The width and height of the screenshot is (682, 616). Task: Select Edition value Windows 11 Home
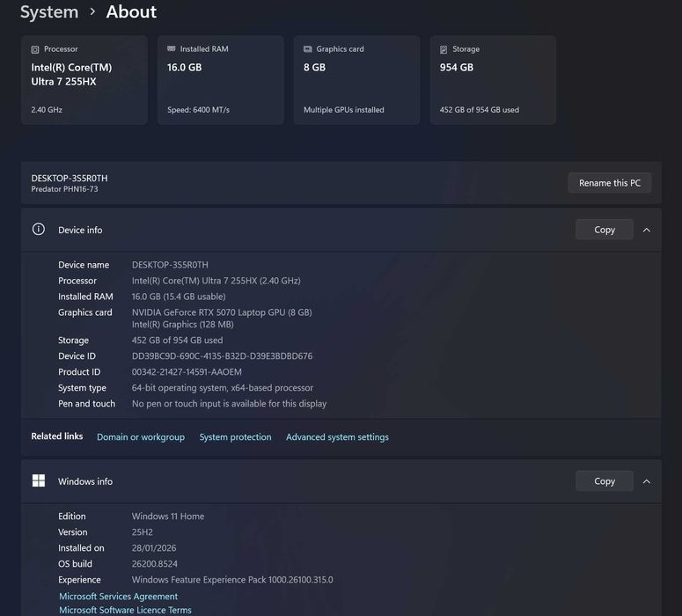[x=168, y=517]
